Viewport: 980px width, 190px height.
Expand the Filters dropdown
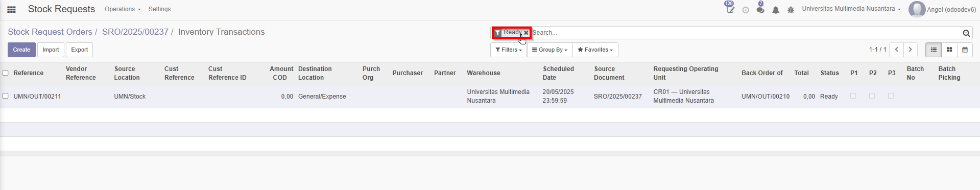(509, 50)
